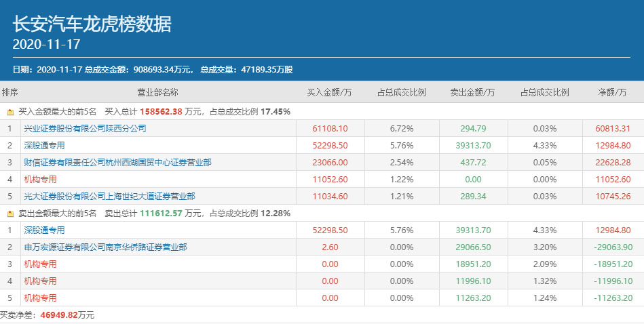Open 兴业证券股份有限公司陕西分公司 link
The height and width of the screenshot is (324, 644).
(x=85, y=128)
